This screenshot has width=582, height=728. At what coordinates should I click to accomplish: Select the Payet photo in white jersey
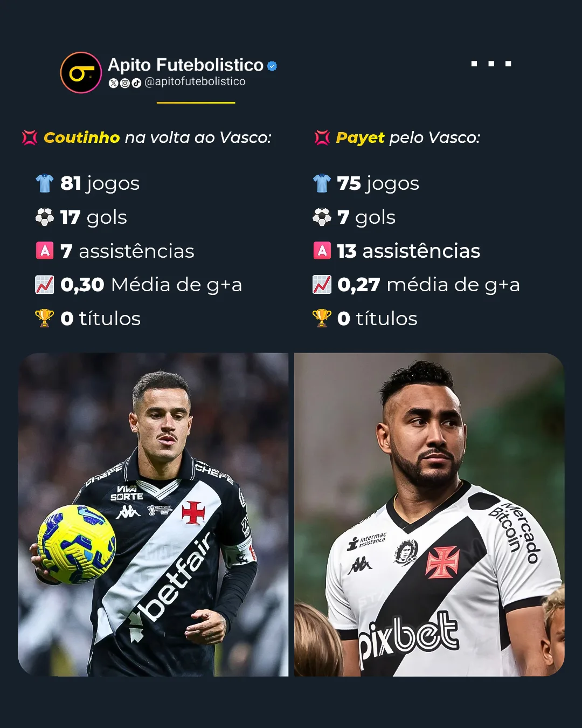point(429,514)
